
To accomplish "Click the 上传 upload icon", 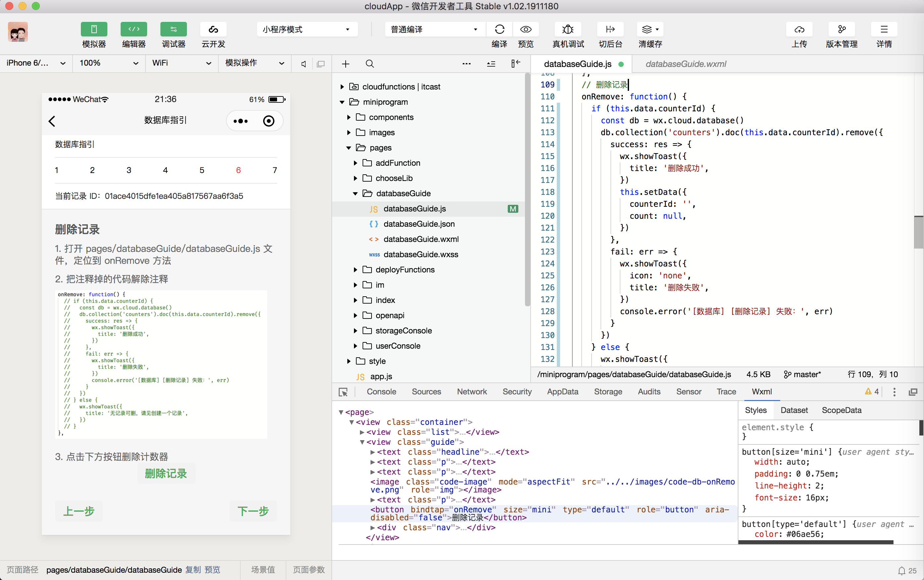I will (799, 29).
